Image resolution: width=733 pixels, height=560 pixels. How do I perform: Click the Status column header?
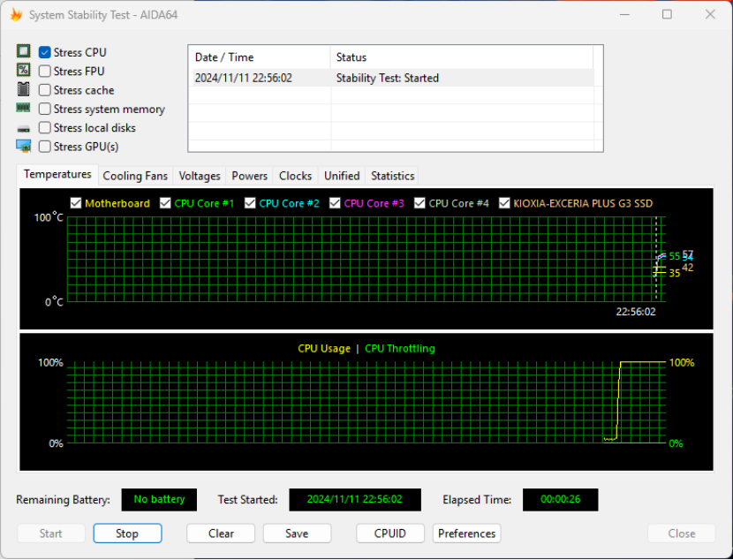point(461,57)
